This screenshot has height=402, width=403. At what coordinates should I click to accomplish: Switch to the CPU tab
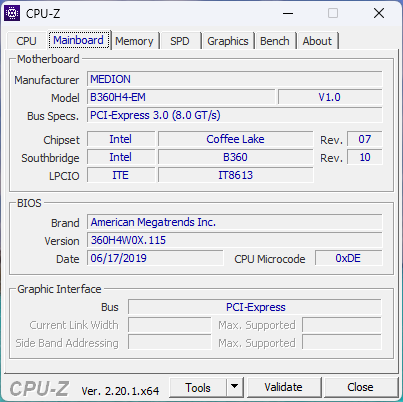point(26,41)
